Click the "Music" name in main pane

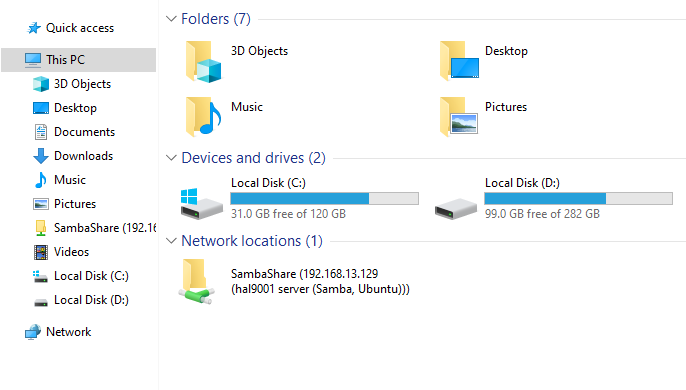[247, 107]
